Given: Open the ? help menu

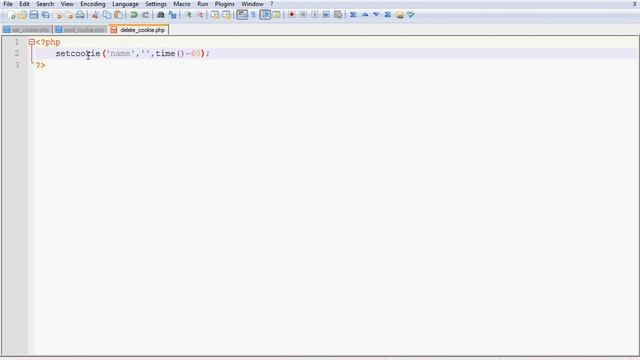Looking at the screenshot, I should coord(271,4).
